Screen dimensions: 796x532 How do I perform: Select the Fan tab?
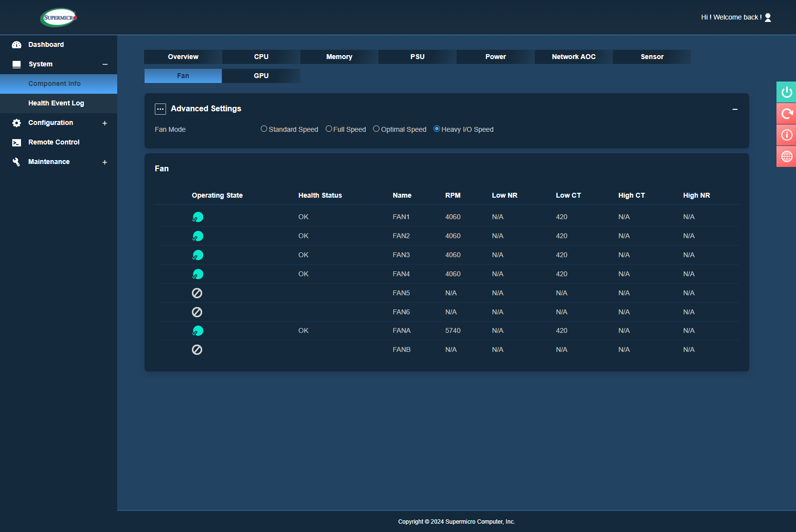(x=183, y=76)
